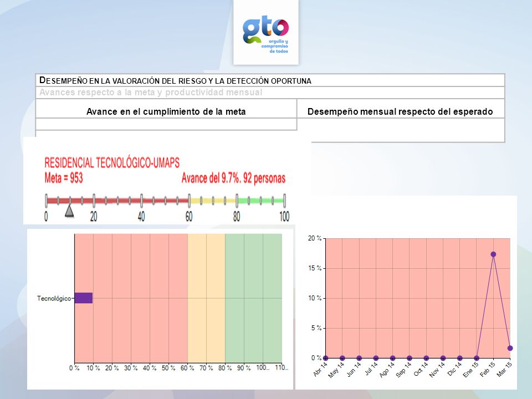Screen dimensions: 532x399
Task: Click the '20 %' line chart axis label
Action: coord(315,238)
